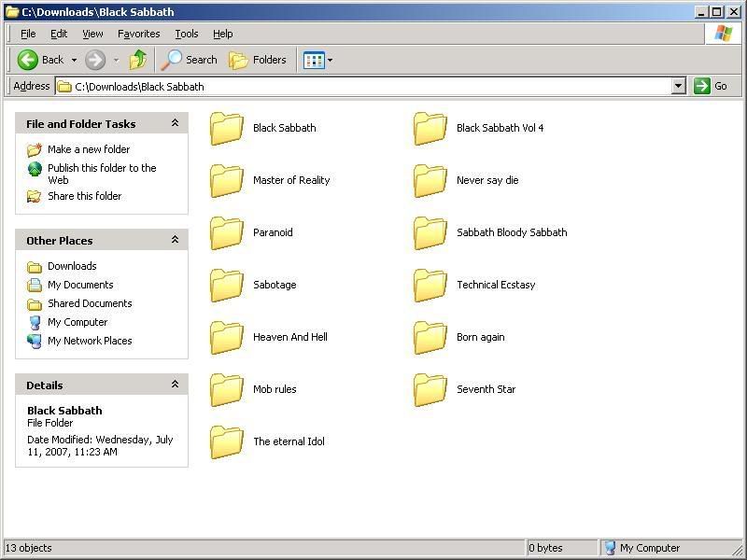Click the Address bar path field
Viewport: 747px width, 560px height.
pos(364,86)
